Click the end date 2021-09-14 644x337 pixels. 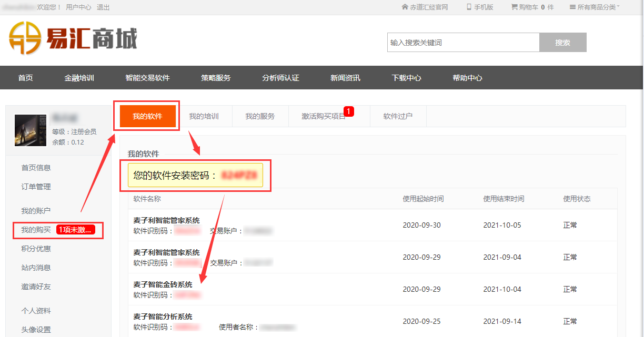(x=502, y=321)
